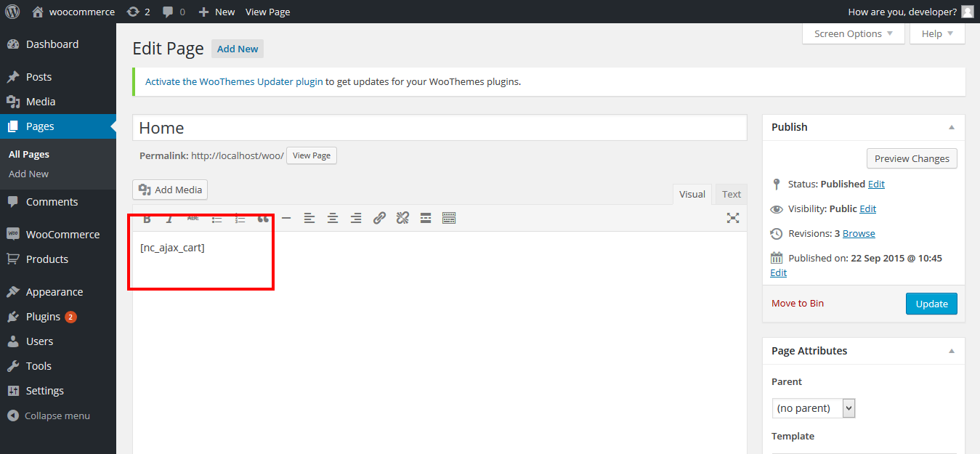
Task: Enable distraction-free writing mode
Action: [733, 218]
